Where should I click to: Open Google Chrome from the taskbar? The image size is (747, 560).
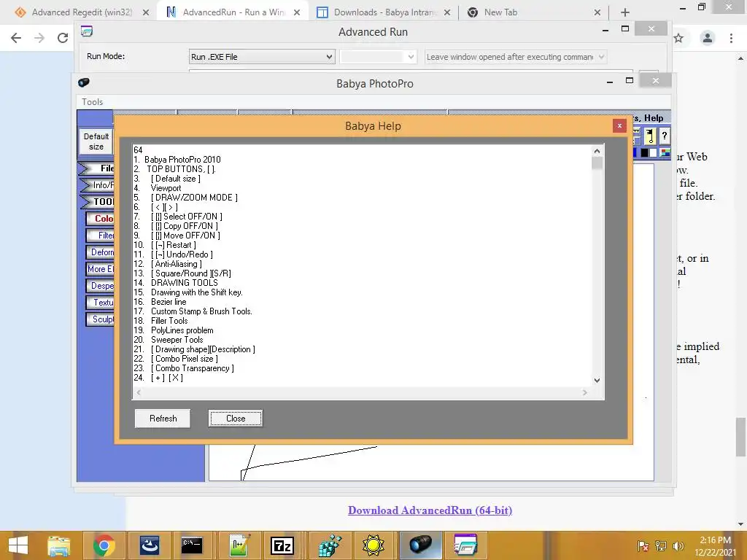click(104, 545)
